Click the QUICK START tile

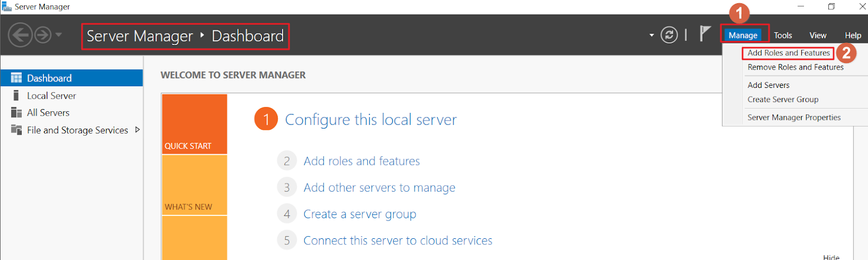pos(194,124)
